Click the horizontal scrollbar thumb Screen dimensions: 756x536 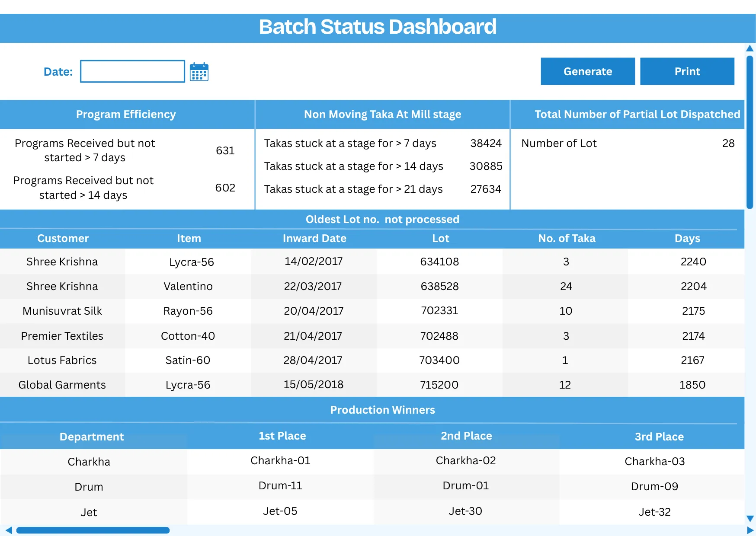[x=93, y=530]
